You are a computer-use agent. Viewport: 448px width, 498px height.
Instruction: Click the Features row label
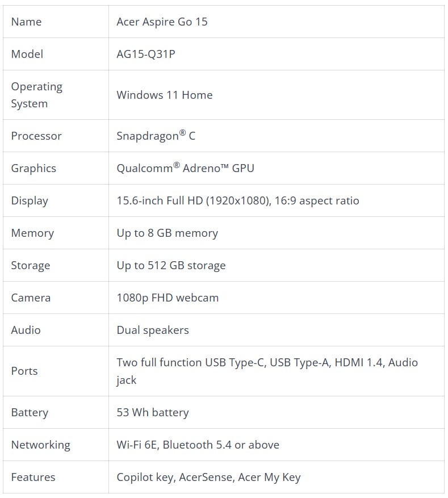pyautogui.click(x=33, y=478)
